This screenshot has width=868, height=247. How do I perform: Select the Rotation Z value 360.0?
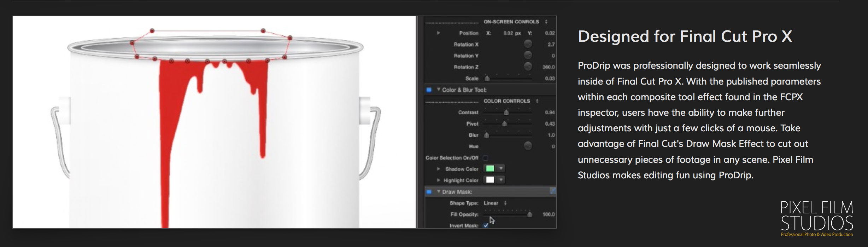(x=549, y=67)
